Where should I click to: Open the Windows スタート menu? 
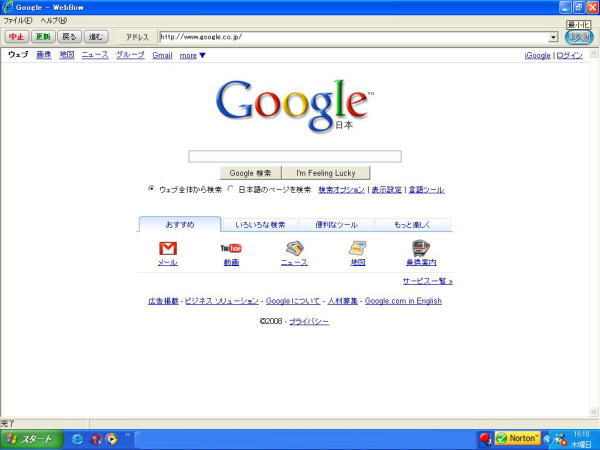click(32, 439)
